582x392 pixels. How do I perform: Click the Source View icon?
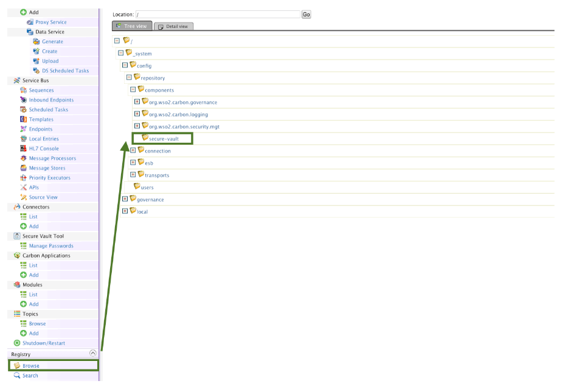[24, 198]
